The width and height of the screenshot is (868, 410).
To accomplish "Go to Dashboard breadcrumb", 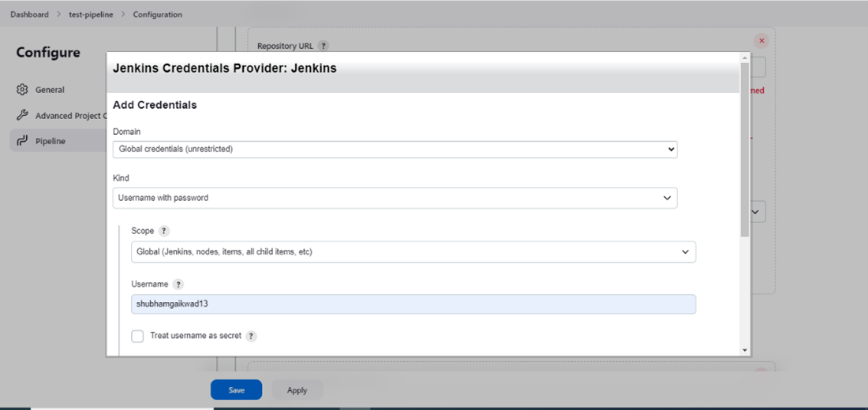I will coord(29,14).
